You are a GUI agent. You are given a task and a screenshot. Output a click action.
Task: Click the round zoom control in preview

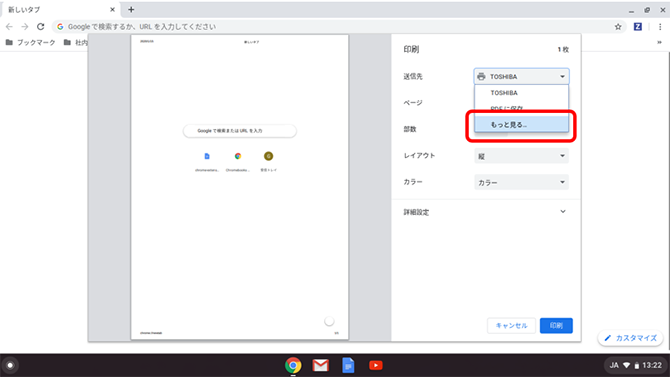click(x=329, y=321)
